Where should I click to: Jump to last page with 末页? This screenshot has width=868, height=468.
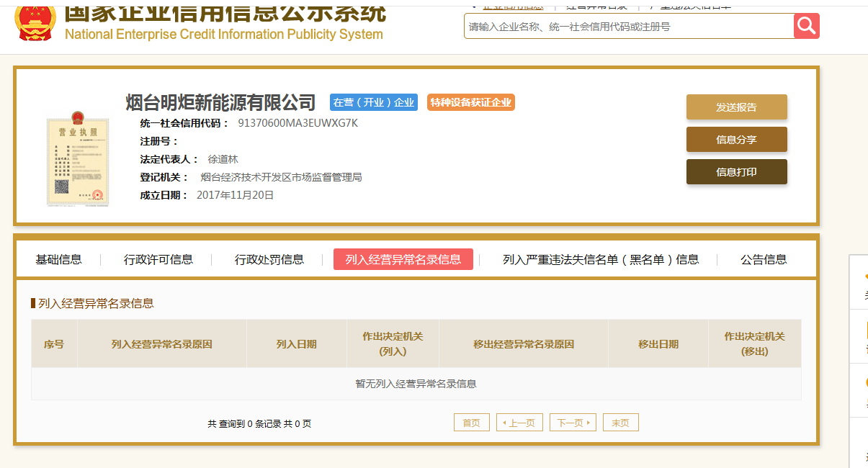[x=621, y=423]
